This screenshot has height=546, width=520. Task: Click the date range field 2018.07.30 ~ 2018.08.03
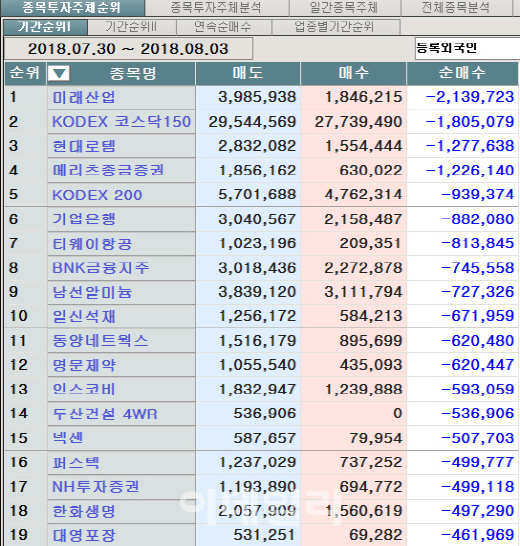tap(128, 49)
